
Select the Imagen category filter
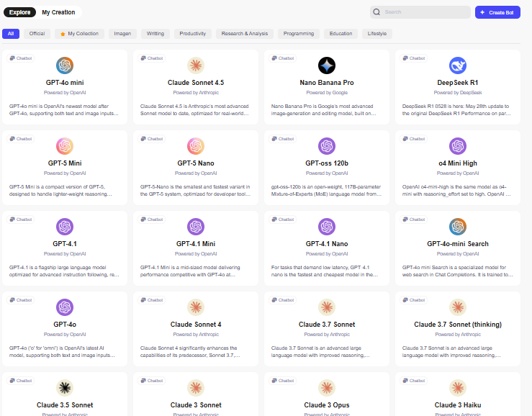[x=122, y=34]
